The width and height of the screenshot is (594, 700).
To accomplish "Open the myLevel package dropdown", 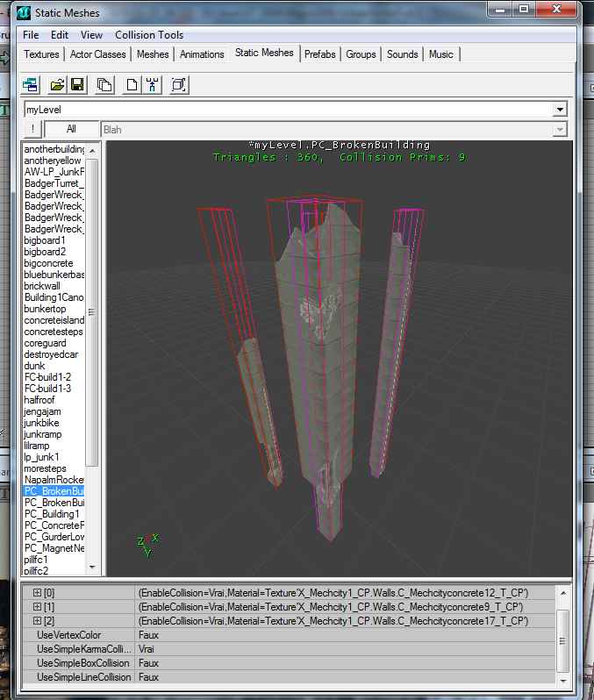I will tap(560, 110).
